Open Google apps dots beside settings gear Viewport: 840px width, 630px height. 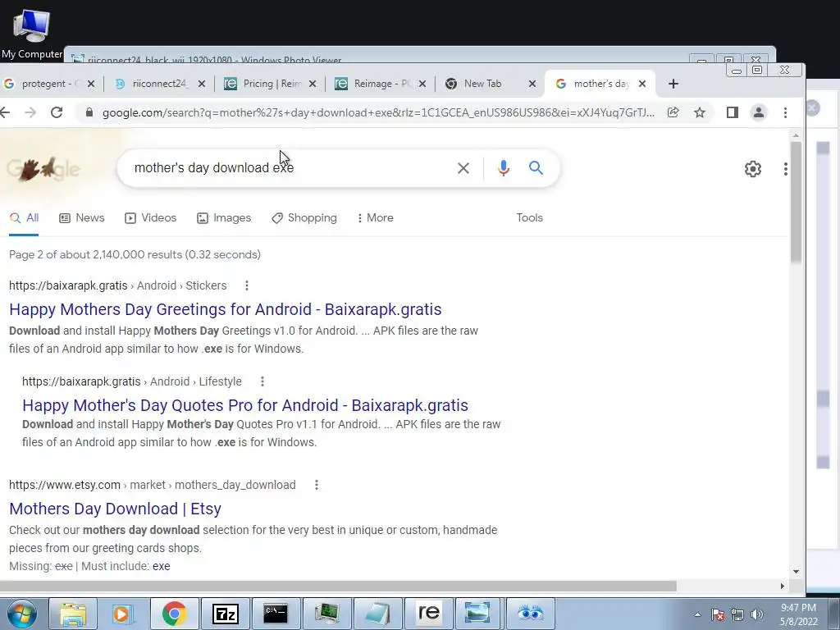785,169
